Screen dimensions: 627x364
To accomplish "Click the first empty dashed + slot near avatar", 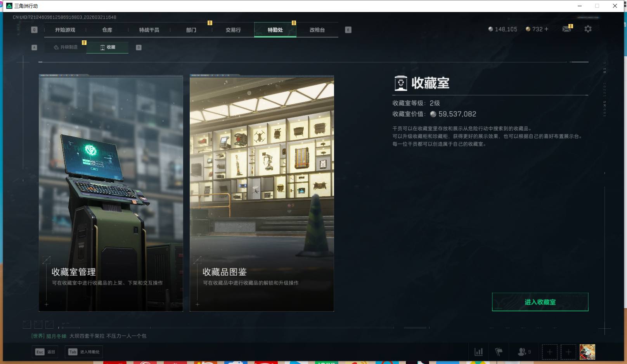I will pyautogui.click(x=549, y=352).
